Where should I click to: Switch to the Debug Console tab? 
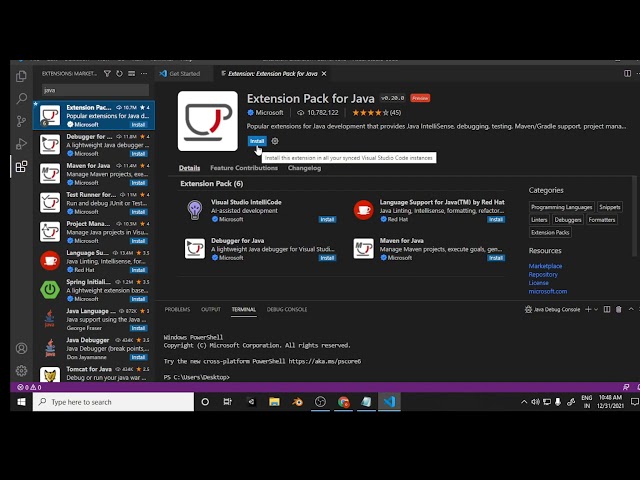tap(287, 309)
